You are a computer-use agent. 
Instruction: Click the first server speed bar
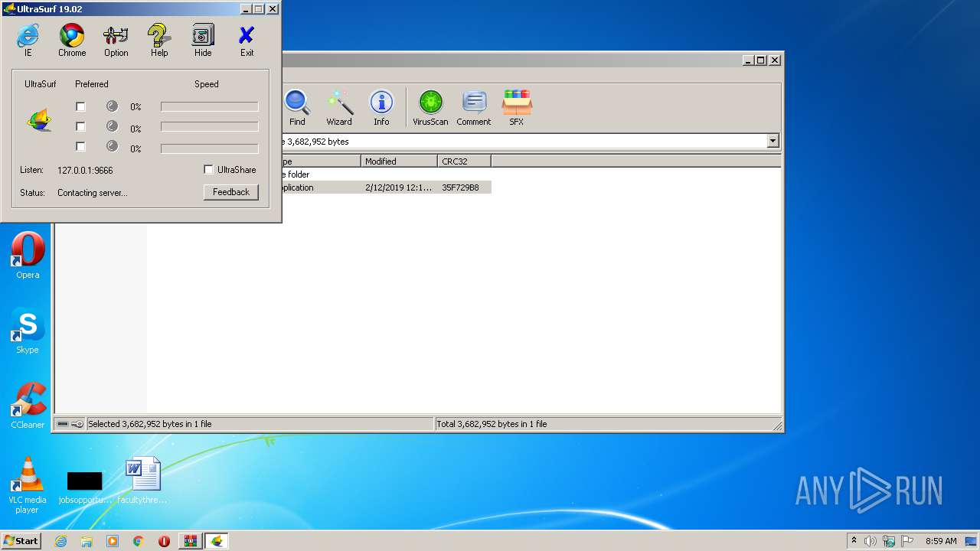209,107
